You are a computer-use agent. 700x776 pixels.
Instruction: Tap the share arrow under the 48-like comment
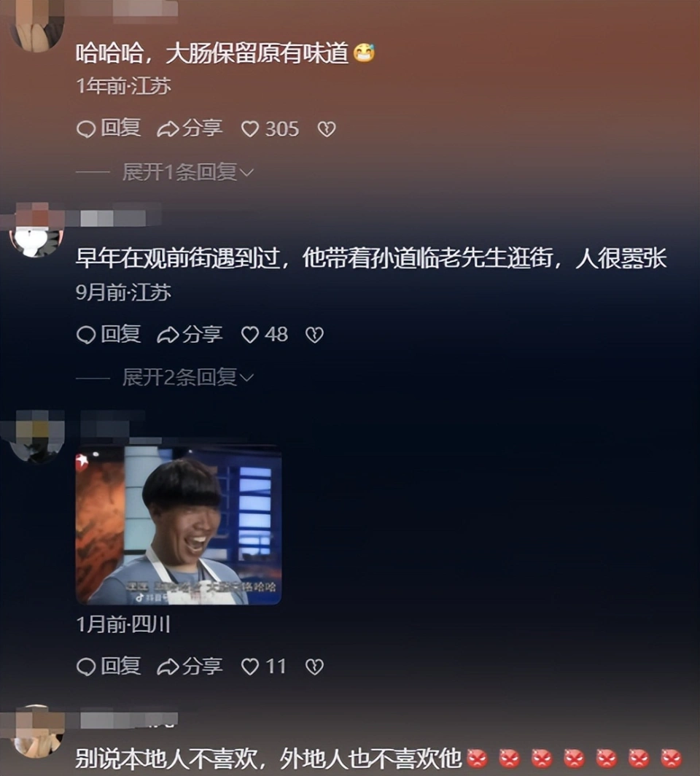[168, 335]
